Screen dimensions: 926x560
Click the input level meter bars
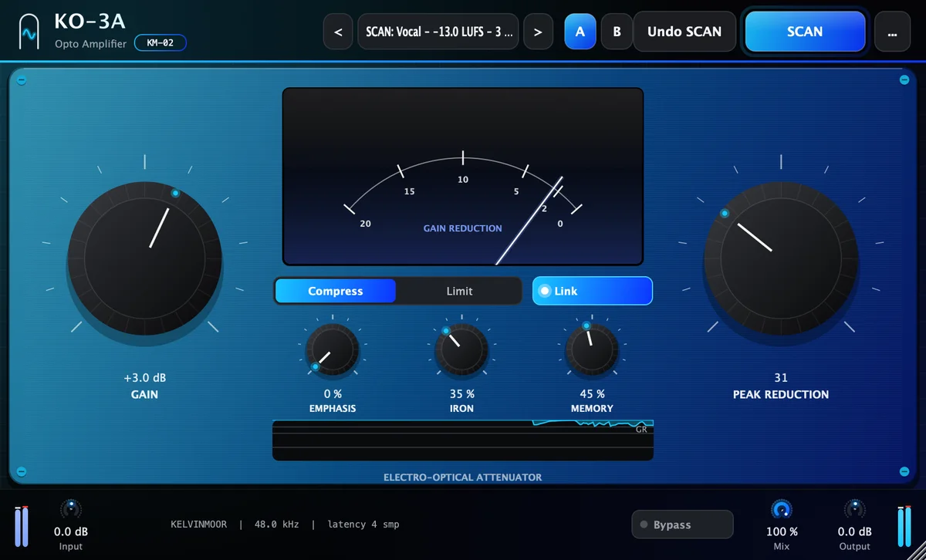(x=21, y=526)
